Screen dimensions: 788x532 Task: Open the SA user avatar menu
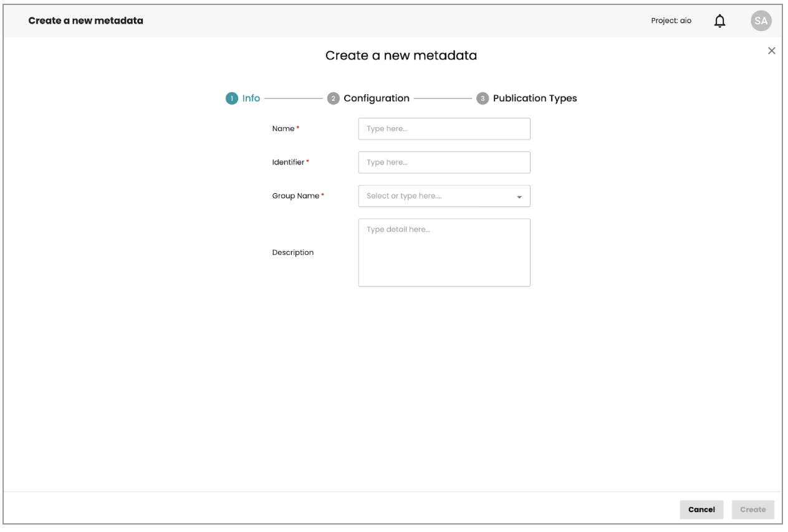click(761, 21)
